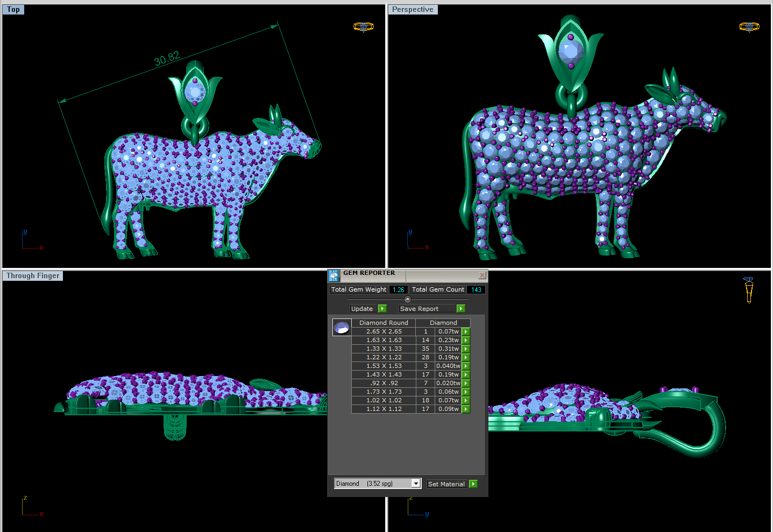Select the 1.73 X 1.73 size cell
Image resolution: width=773 pixels, height=532 pixels.
[384, 392]
